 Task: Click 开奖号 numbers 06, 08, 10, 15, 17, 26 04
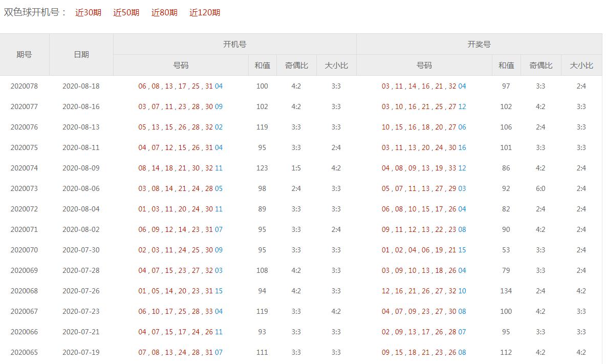pyautogui.click(x=424, y=209)
